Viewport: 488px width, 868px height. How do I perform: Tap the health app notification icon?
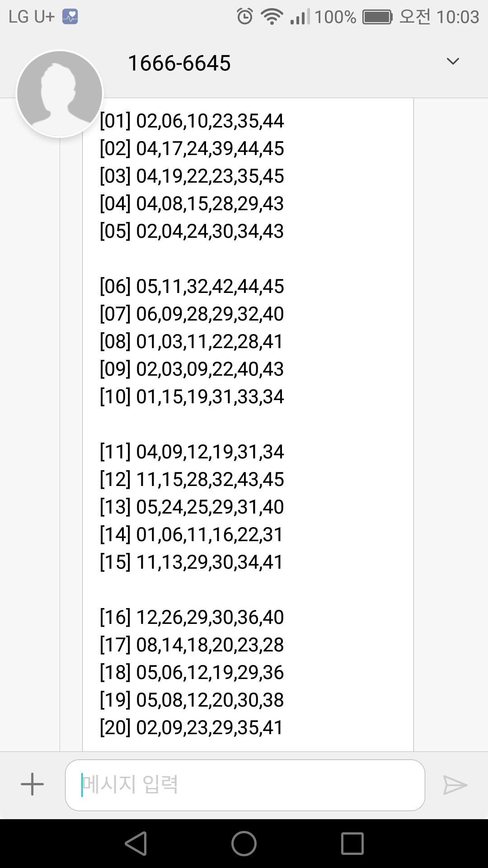coord(70,17)
